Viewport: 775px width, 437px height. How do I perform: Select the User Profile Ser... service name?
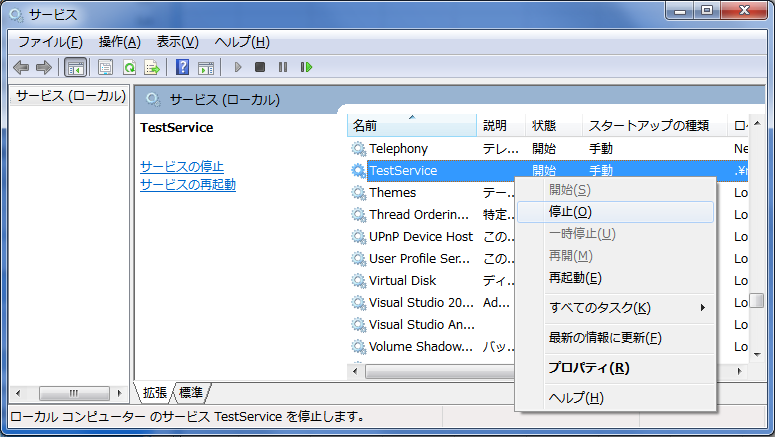click(419, 259)
